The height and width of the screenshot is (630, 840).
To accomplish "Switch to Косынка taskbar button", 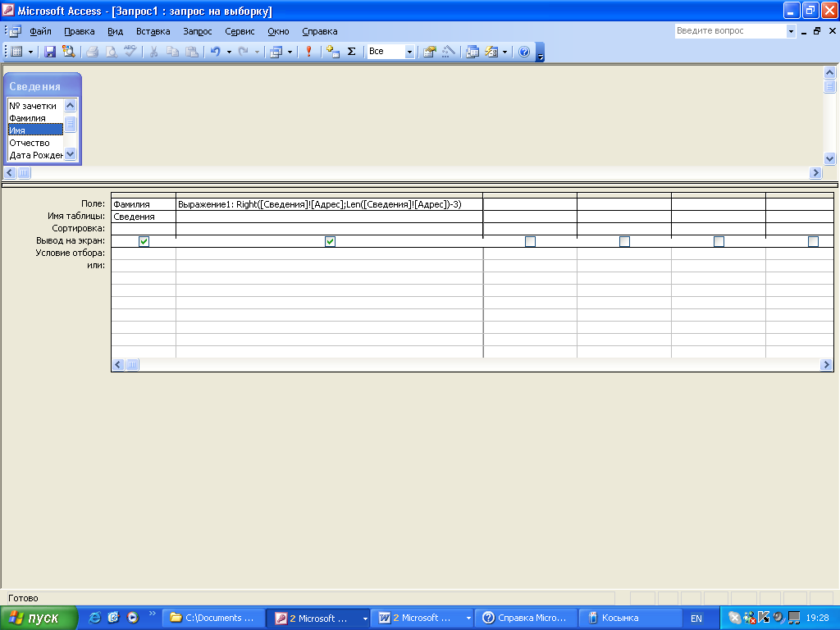I will click(x=630, y=619).
